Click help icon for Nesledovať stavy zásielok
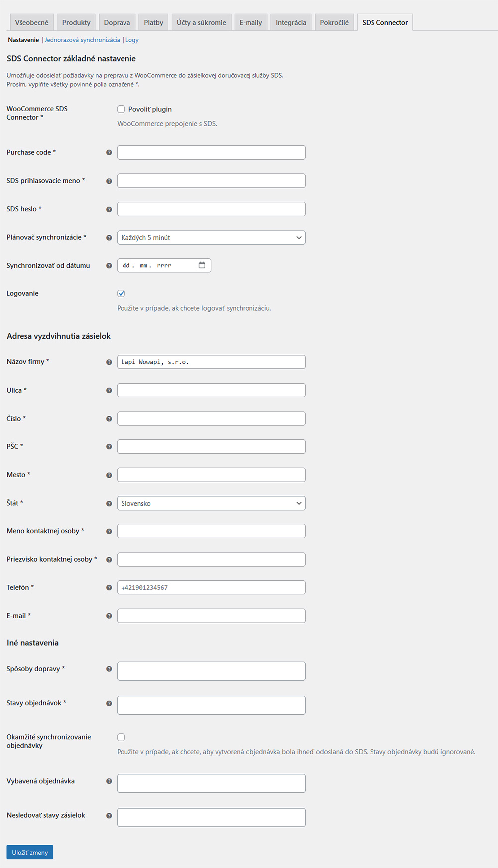The height and width of the screenshot is (868, 498). [x=109, y=816]
